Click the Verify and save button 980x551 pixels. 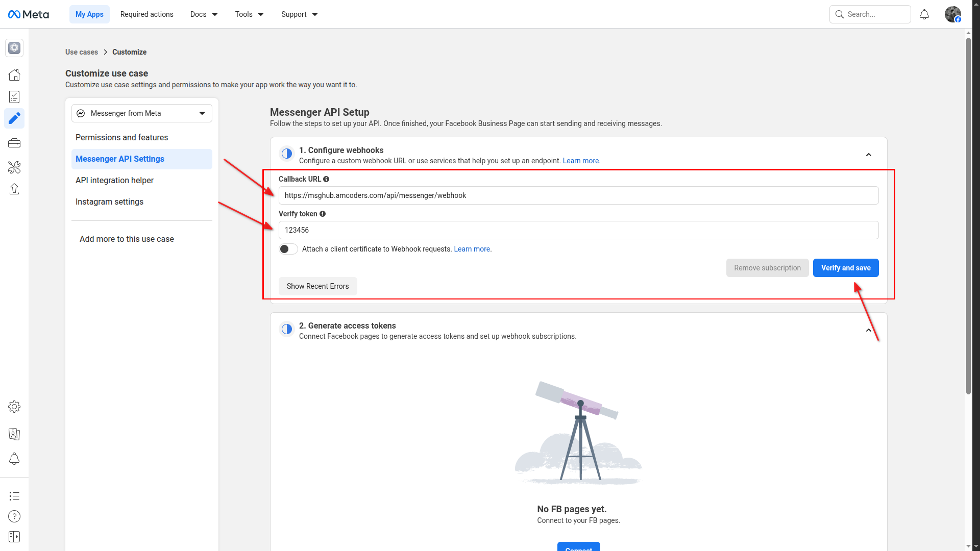tap(845, 268)
